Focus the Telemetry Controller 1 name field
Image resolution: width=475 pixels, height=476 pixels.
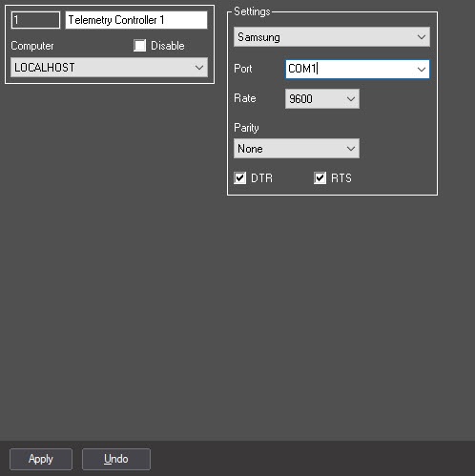(x=136, y=20)
